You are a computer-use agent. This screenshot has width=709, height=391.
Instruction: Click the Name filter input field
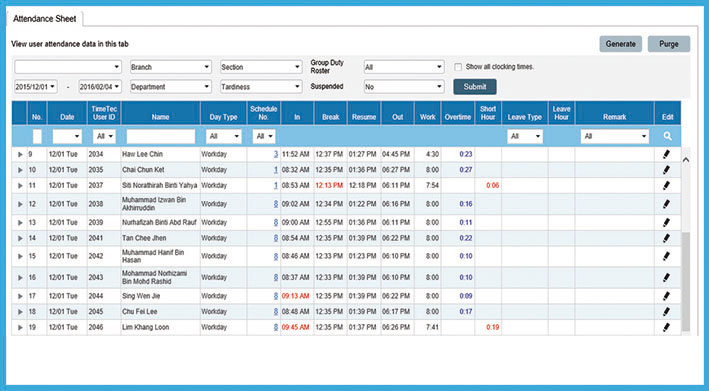[161, 136]
